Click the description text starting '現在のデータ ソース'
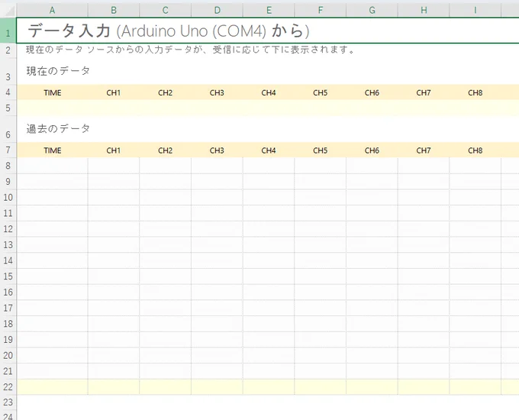The width and height of the screenshot is (519, 420). click(190, 50)
